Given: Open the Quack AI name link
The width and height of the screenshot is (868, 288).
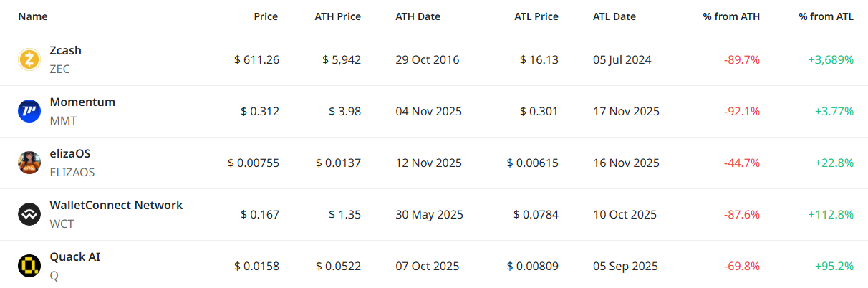Looking at the screenshot, I should tap(75, 257).
